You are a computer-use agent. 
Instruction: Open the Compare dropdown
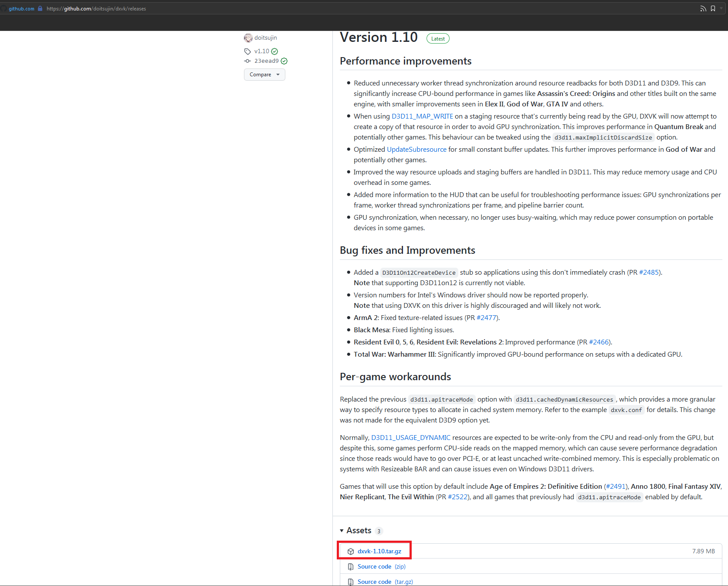click(264, 75)
